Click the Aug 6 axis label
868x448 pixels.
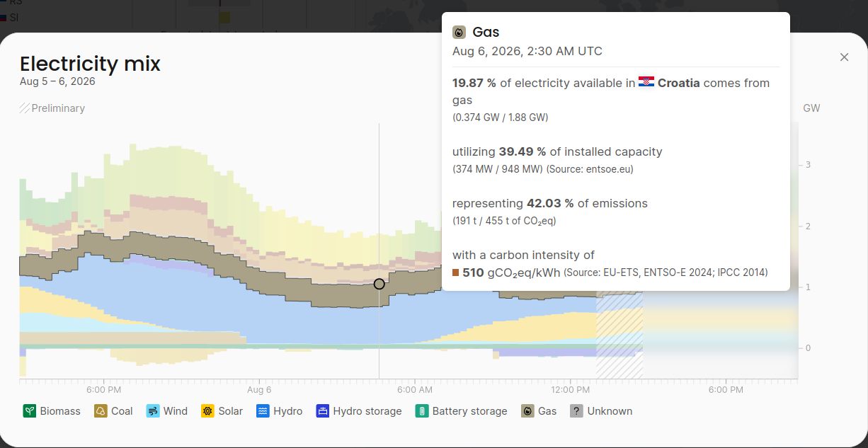[x=260, y=390]
